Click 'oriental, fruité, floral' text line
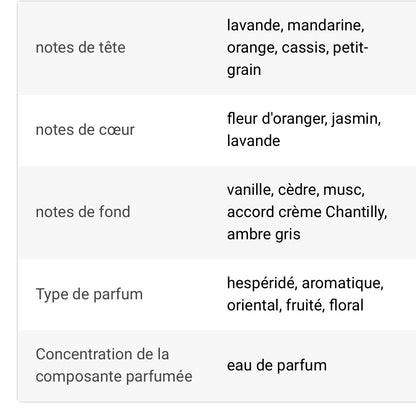Viewport: 416px width, 416px height. [x=295, y=305]
